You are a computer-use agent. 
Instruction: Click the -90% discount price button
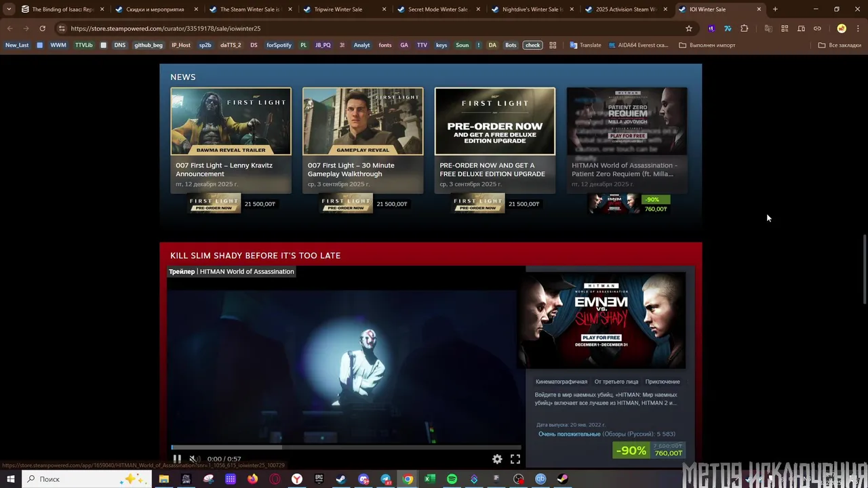[649, 450]
